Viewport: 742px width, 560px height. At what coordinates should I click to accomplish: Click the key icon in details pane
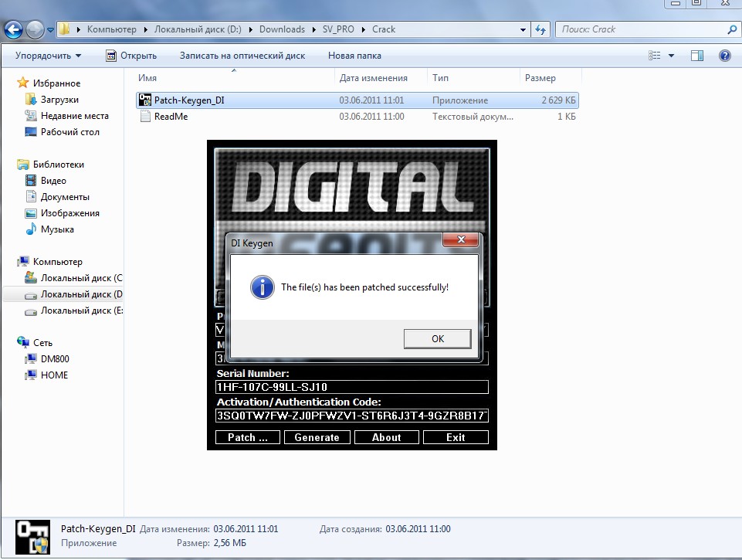tap(32, 537)
